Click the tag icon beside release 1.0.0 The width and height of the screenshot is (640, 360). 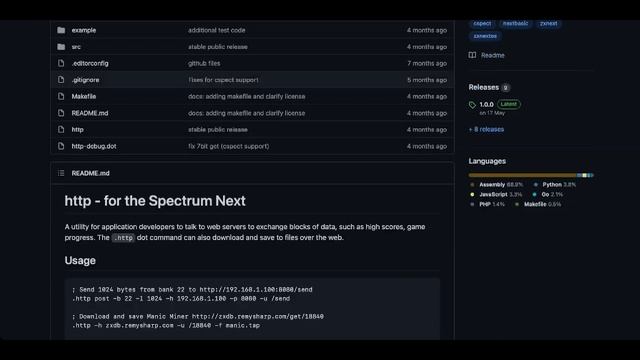[x=472, y=105]
